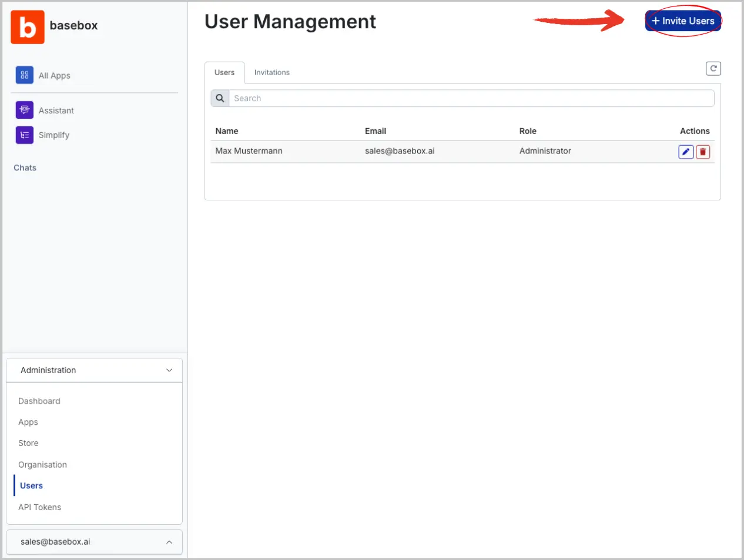Open Dashboard in Administration menu

click(39, 401)
